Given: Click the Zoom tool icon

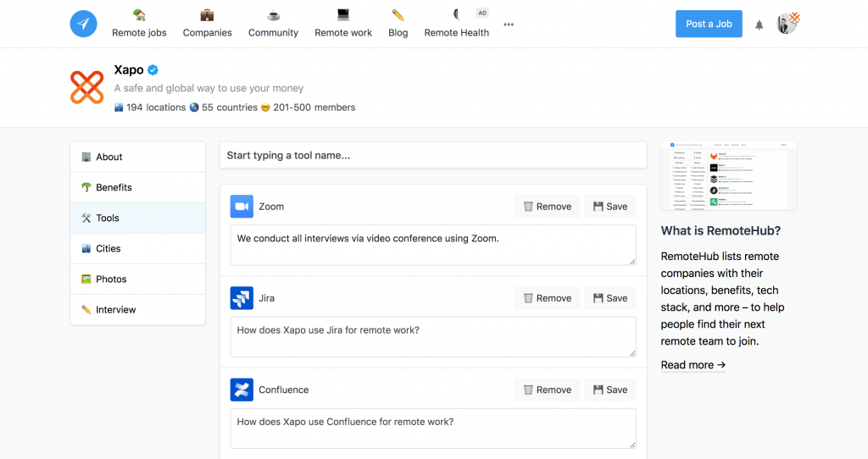Looking at the screenshot, I should 242,207.
